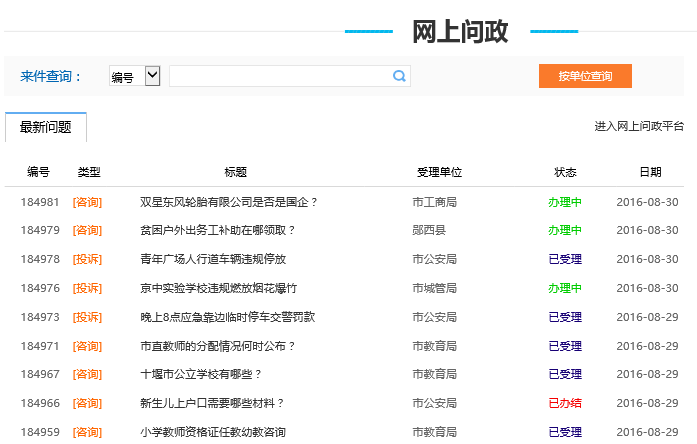Open complaint 晚上8点应急靠边临时停车交警罚款
The image size is (697, 444).
(227, 317)
